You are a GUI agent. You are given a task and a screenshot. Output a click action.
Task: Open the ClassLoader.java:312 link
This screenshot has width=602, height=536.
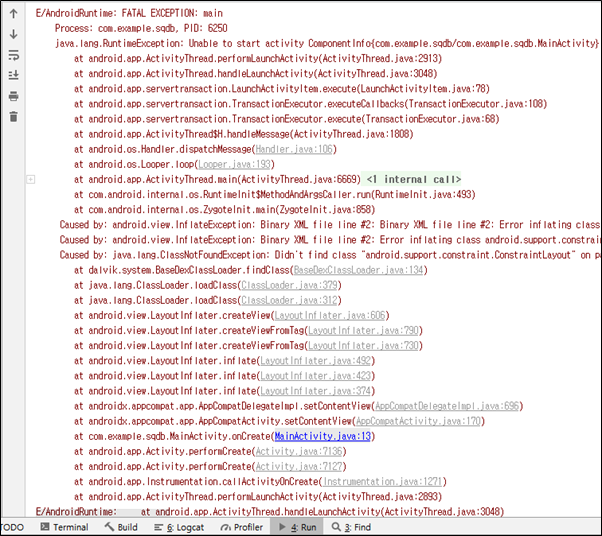pos(289,300)
